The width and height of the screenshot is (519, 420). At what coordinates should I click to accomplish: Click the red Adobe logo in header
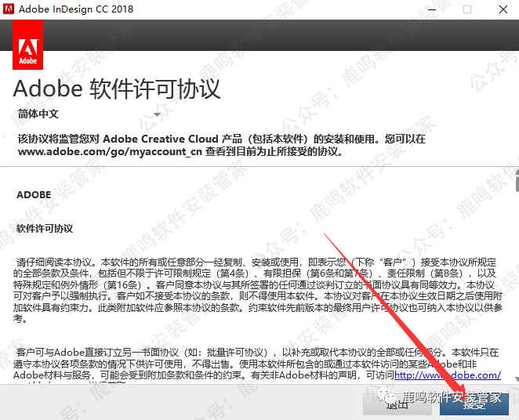pos(28,45)
